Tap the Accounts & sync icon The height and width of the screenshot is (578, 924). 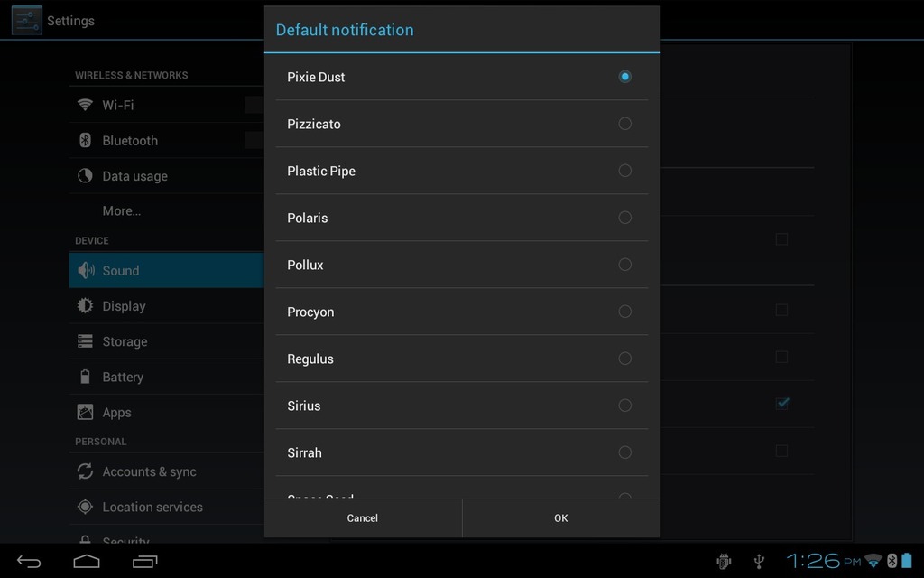85,471
